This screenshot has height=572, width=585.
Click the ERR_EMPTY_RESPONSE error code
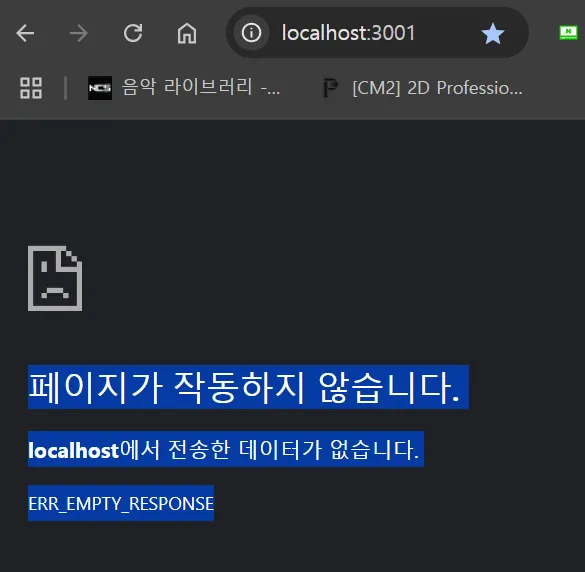click(121, 503)
